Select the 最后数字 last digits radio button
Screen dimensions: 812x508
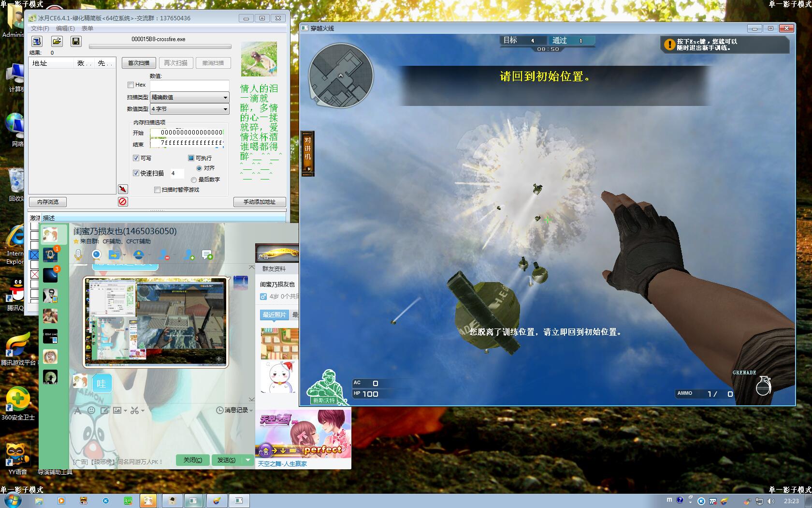(194, 179)
